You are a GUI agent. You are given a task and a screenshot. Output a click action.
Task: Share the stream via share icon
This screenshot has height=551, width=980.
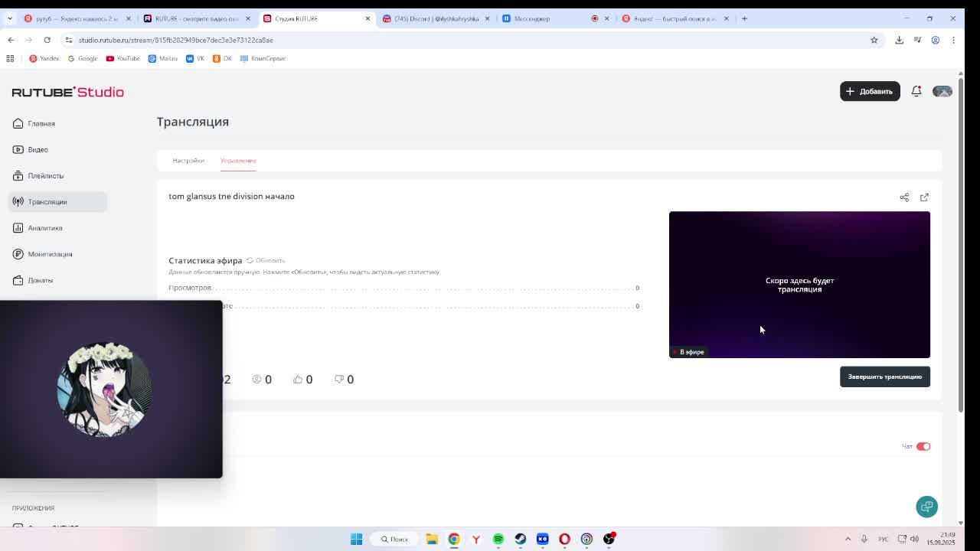click(x=904, y=197)
